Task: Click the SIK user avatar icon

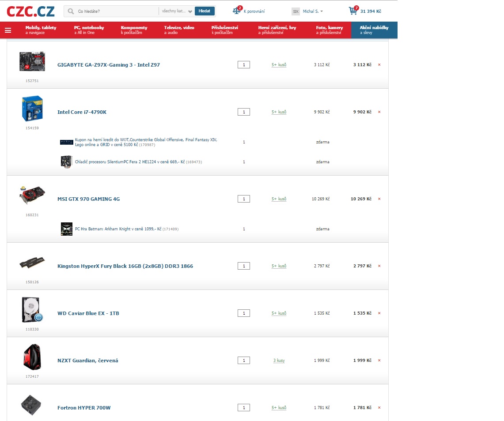Action: click(x=296, y=11)
